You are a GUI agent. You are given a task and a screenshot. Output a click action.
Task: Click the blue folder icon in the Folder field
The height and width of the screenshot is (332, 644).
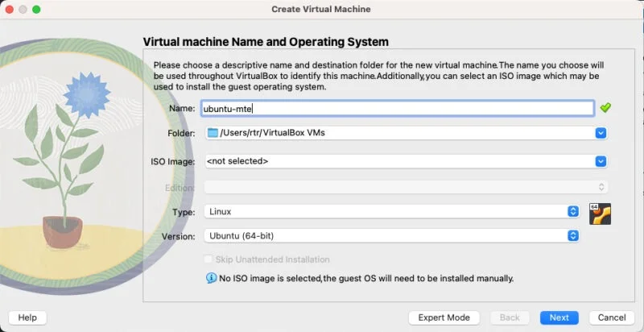(x=213, y=133)
